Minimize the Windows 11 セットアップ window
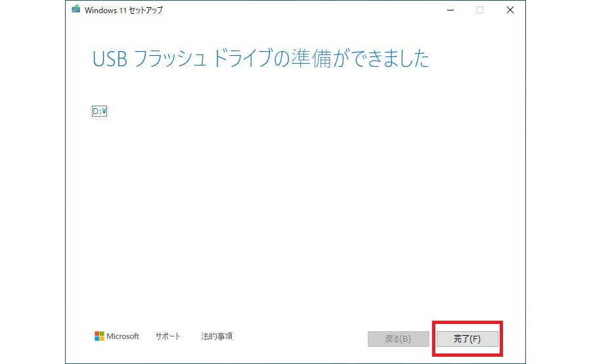 [450, 10]
